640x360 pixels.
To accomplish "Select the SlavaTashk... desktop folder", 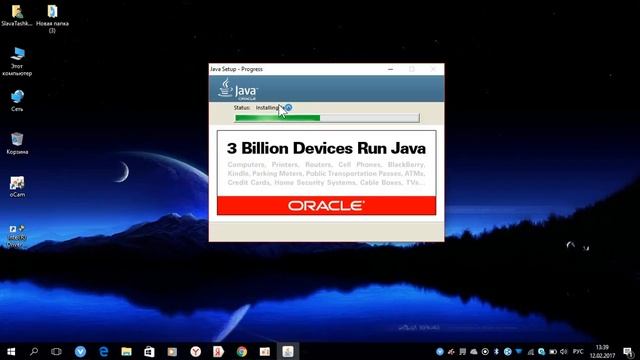I will (17, 16).
